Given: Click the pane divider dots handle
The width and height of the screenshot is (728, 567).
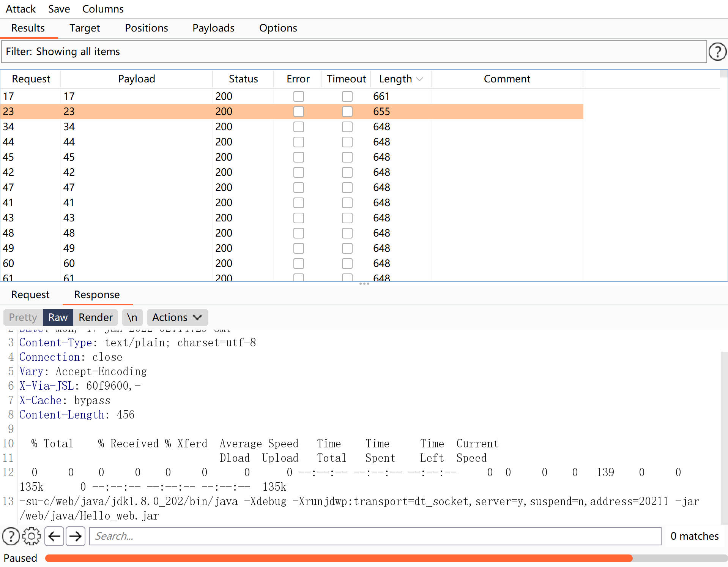Looking at the screenshot, I should click(364, 284).
